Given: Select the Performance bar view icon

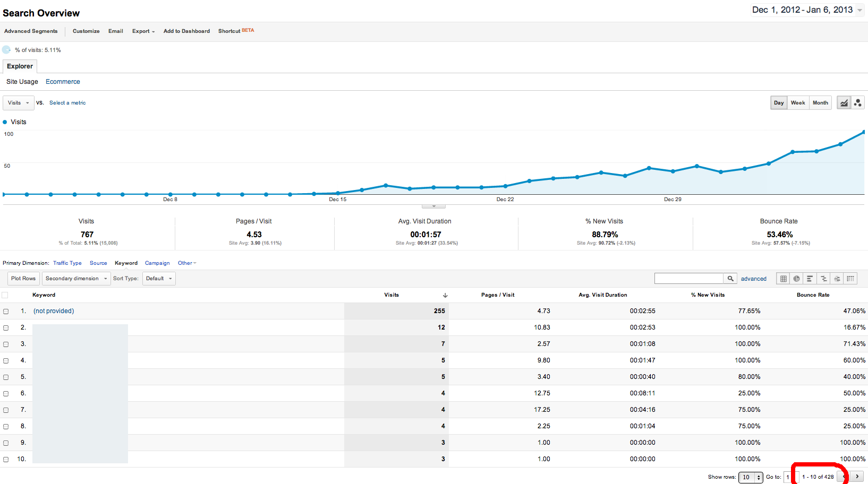Looking at the screenshot, I should (x=810, y=279).
